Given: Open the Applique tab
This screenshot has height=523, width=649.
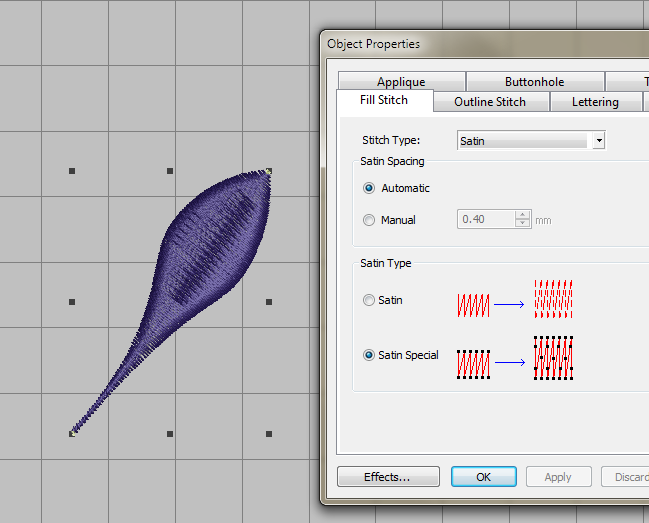Looking at the screenshot, I should pyautogui.click(x=401, y=82).
